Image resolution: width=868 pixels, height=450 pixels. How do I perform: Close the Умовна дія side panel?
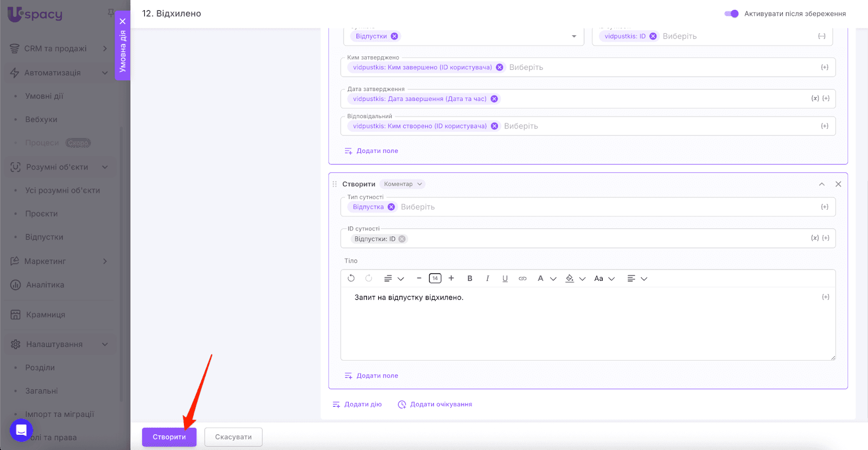tap(123, 21)
